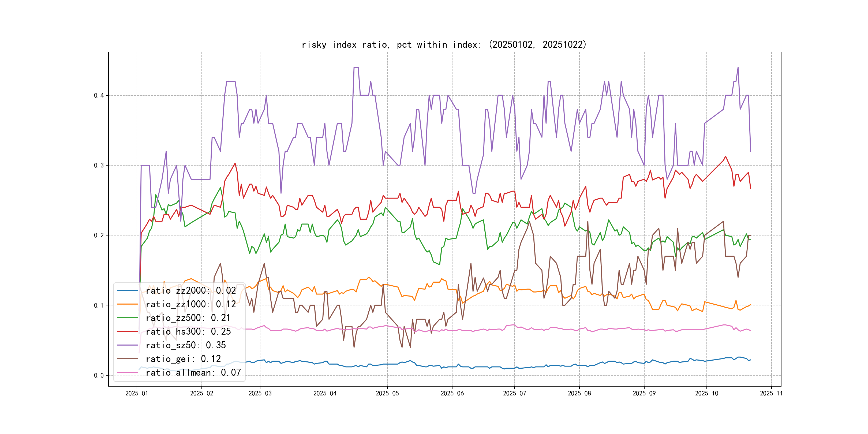The height and width of the screenshot is (434, 868).
Task: Click the brown ratio_gei legend line swatch
Action: click(127, 359)
